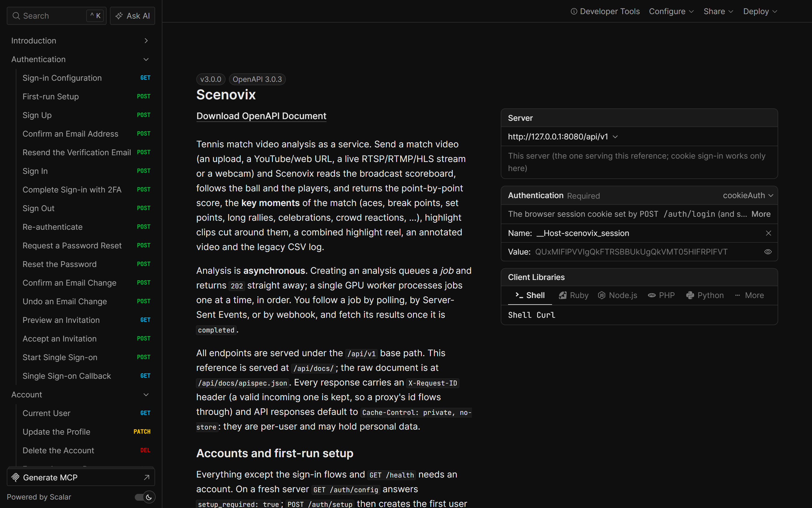Open Sign-in Configuration endpoint
The image size is (812, 508).
click(x=86, y=78)
